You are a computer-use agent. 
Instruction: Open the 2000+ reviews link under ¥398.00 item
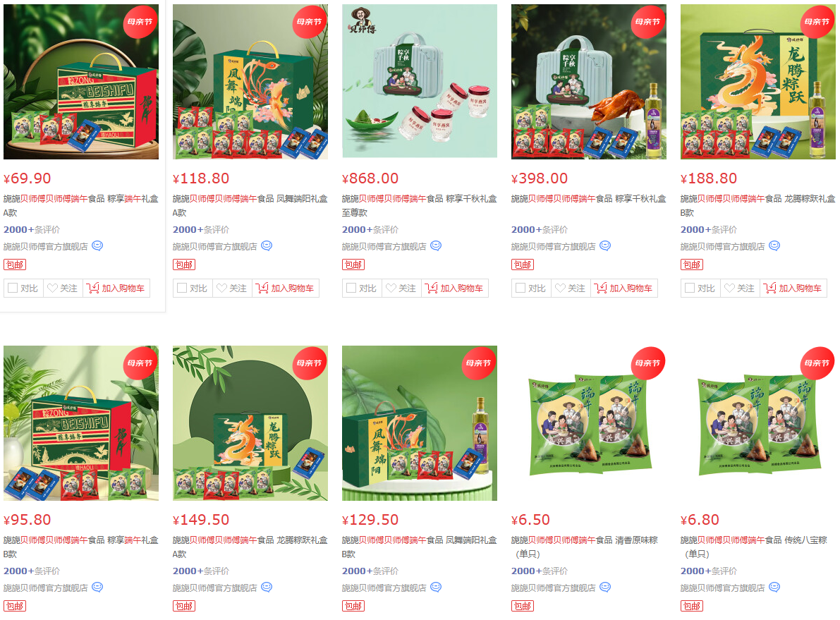[540, 229]
